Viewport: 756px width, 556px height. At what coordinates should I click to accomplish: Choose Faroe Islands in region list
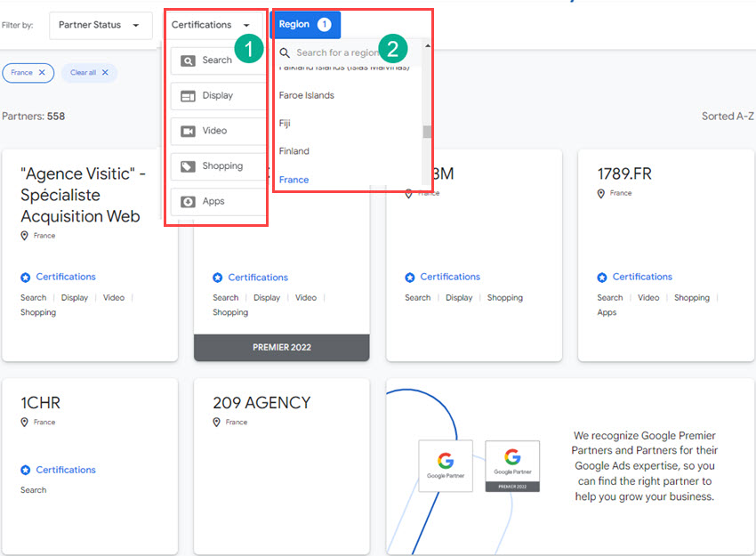[x=307, y=95]
